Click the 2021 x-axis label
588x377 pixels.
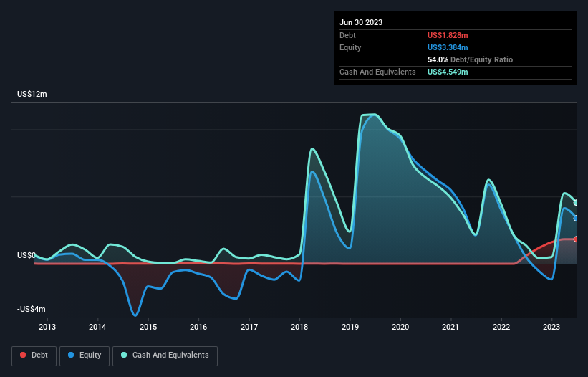pyautogui.click(x=450, y=327)
